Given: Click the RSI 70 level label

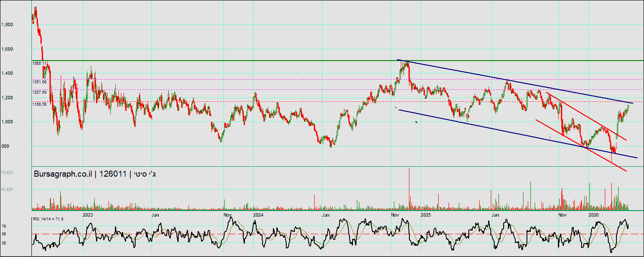Looking at the screenshot, I should [4, 226].
